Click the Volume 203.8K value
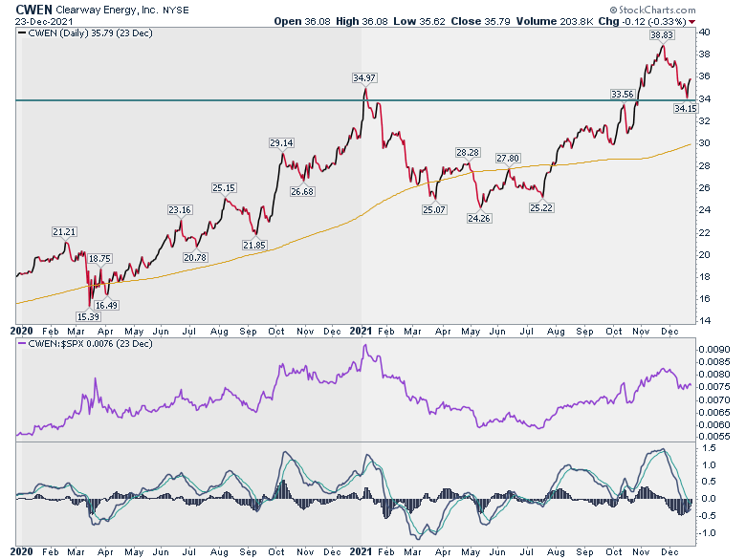The height and width of the screenshot is (560, 746). click(x=555, y=21)
